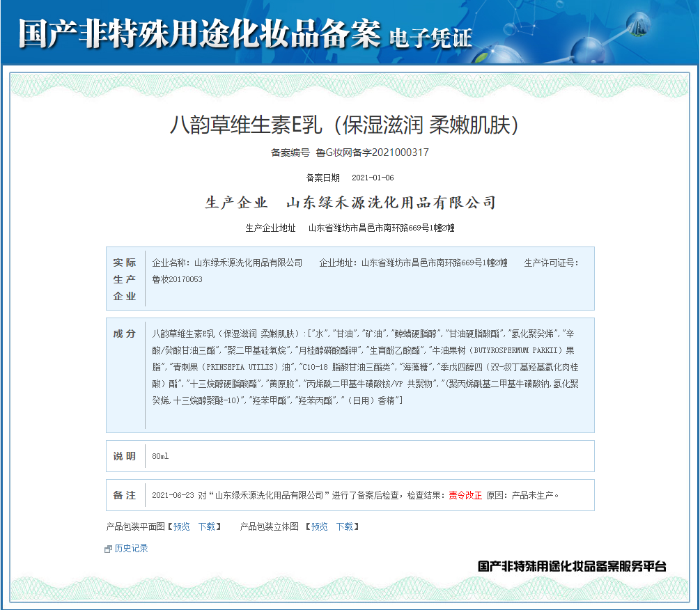Click the 历史记录 window icon
This screenshot has width=700, height=610.
108,549
